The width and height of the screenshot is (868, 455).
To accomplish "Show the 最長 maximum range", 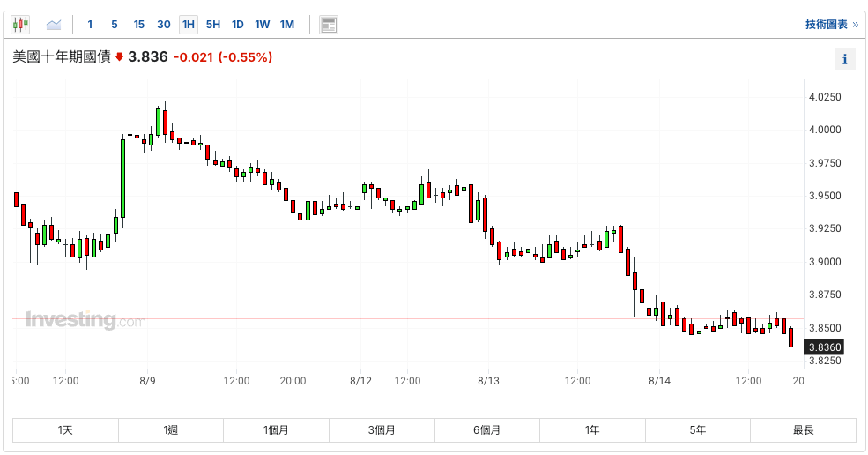I will point(803,430).
